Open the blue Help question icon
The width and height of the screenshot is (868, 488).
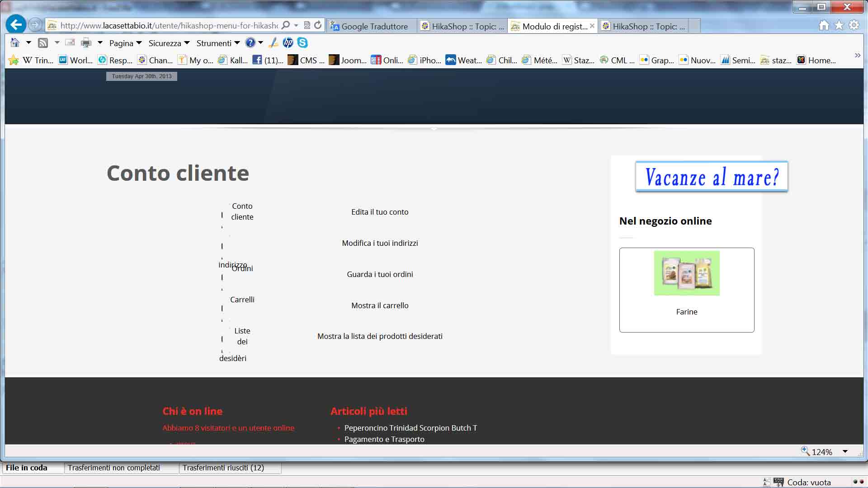250,43
